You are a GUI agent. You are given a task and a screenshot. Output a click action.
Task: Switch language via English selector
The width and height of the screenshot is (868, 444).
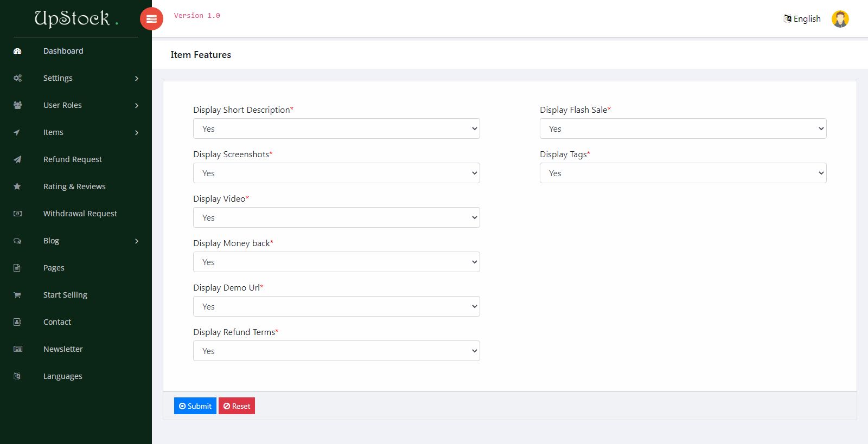802,19
